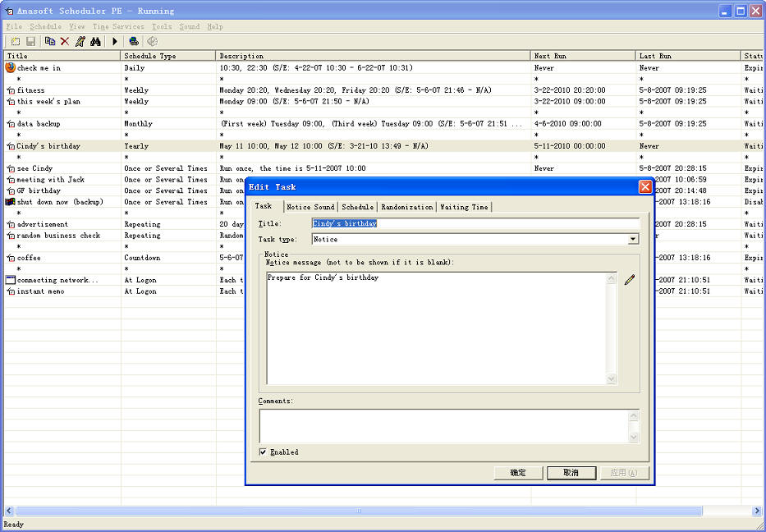Delete a task via the red X icon

click(64, 41)
